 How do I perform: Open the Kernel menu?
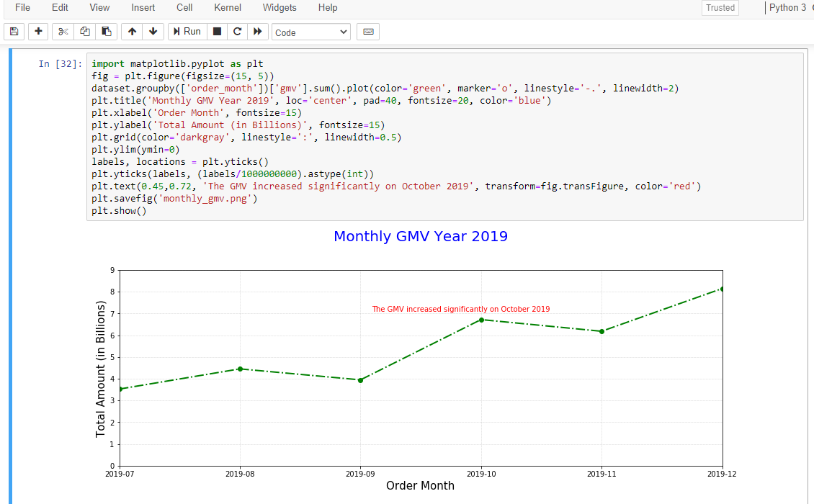pyautogui.click(x=227, y=8)
